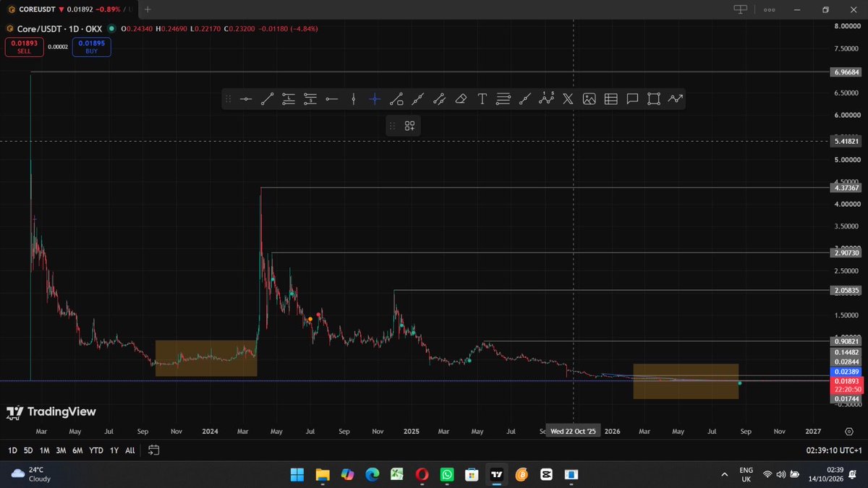Click the 4.37367 price level label
Screen dimensions: 868x488
tap(846, 188)
